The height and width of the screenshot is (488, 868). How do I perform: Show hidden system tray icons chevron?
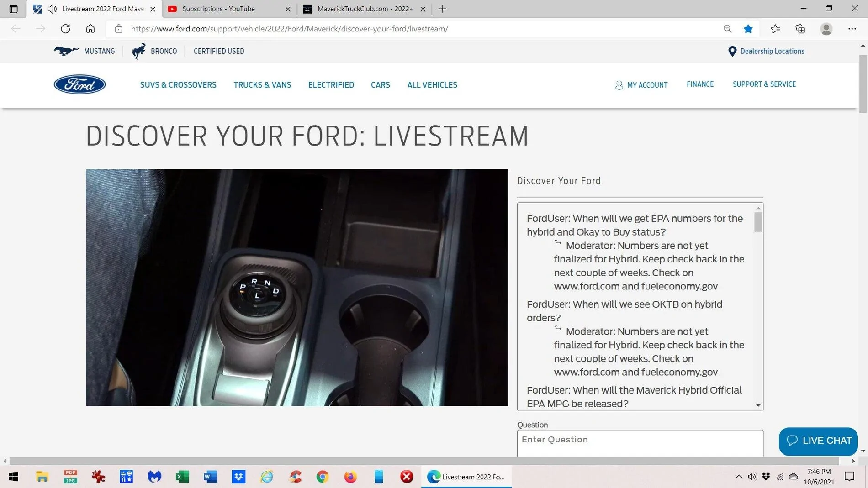[739, 477]
